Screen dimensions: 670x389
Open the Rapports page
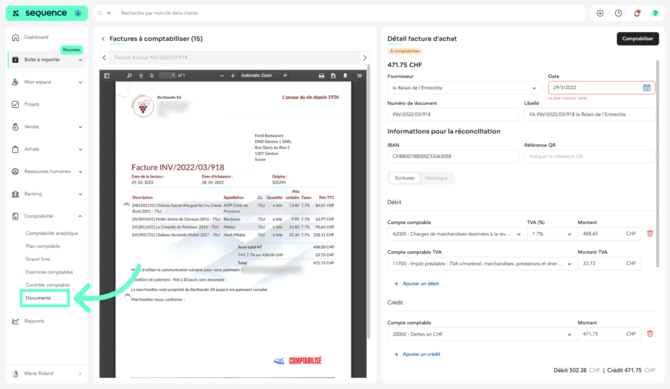pos(34,321)
